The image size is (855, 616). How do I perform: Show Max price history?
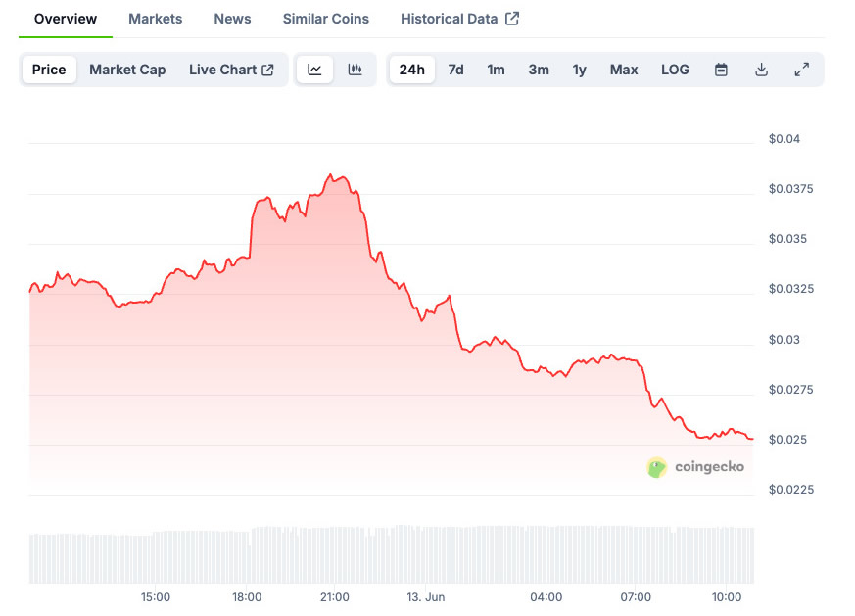point(624,70)
